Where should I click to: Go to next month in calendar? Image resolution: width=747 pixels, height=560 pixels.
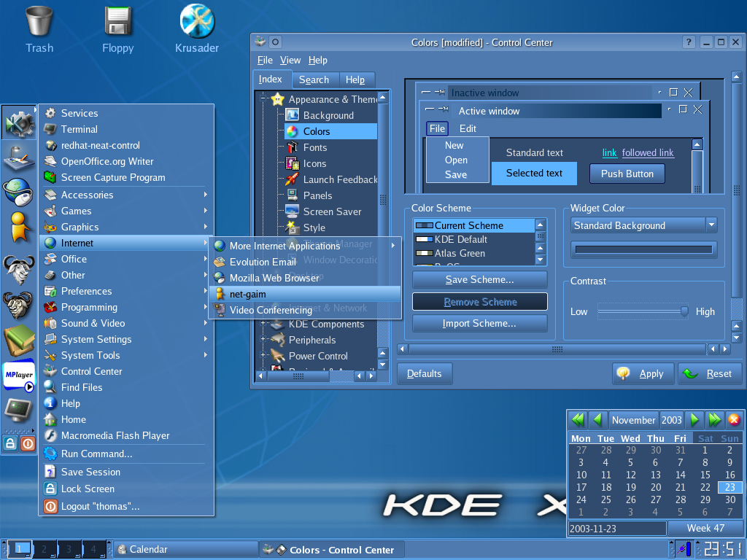coord(694,419)
